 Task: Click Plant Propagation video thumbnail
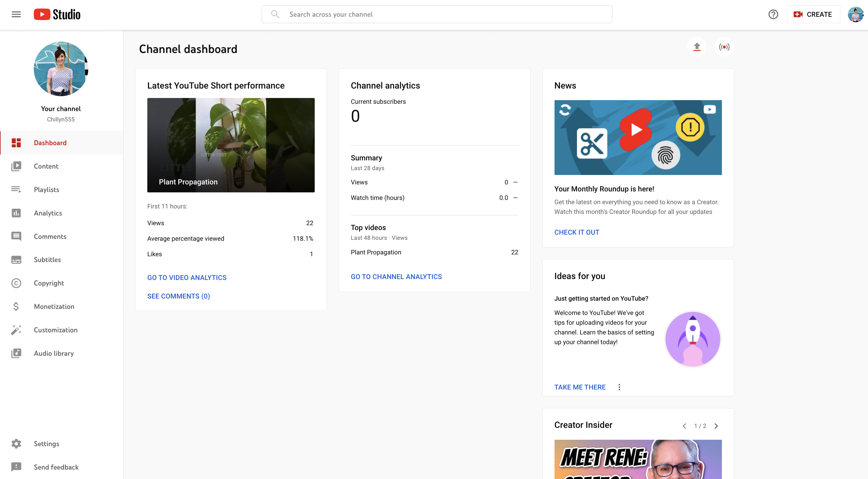pos(231,145)
